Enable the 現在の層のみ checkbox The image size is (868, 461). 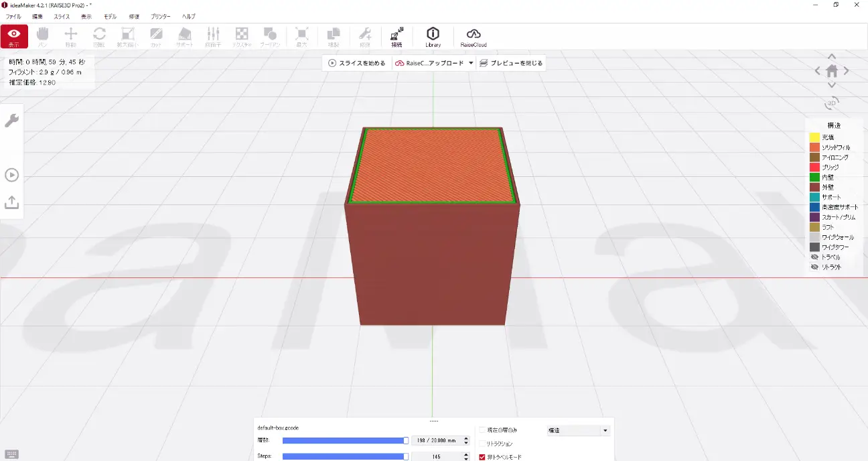click(482, 430)
